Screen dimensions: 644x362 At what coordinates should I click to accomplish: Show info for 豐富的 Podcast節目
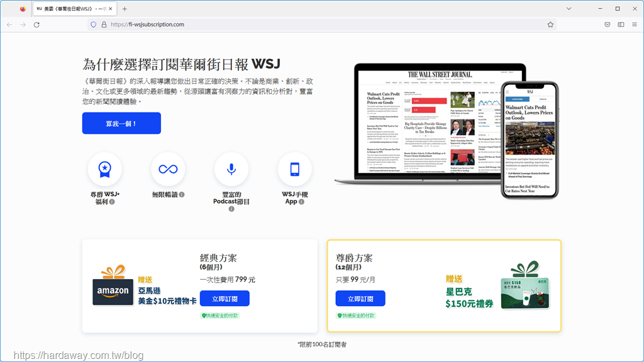click(231, 209)
